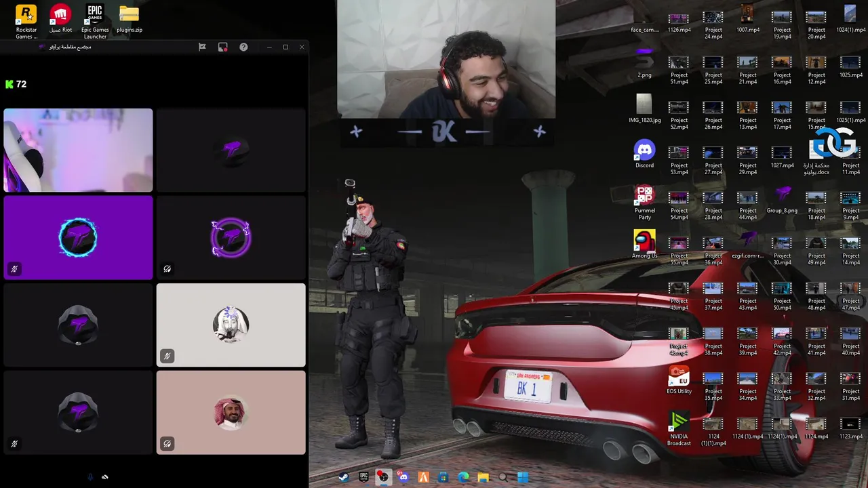Image resolution: width=868 pixels, height=488 pixels.
Task: Switch to OBS Studio in the taskbar
Action: tap(383, 477)
